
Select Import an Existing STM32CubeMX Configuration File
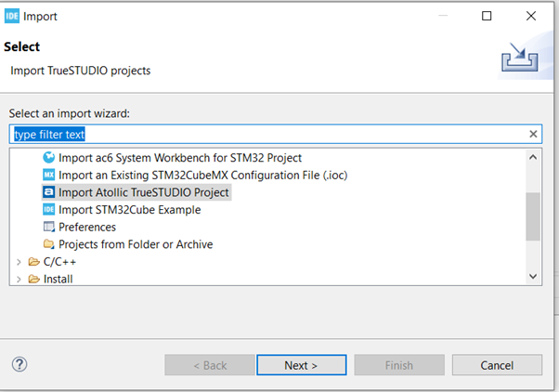click(x=202, y=176)
